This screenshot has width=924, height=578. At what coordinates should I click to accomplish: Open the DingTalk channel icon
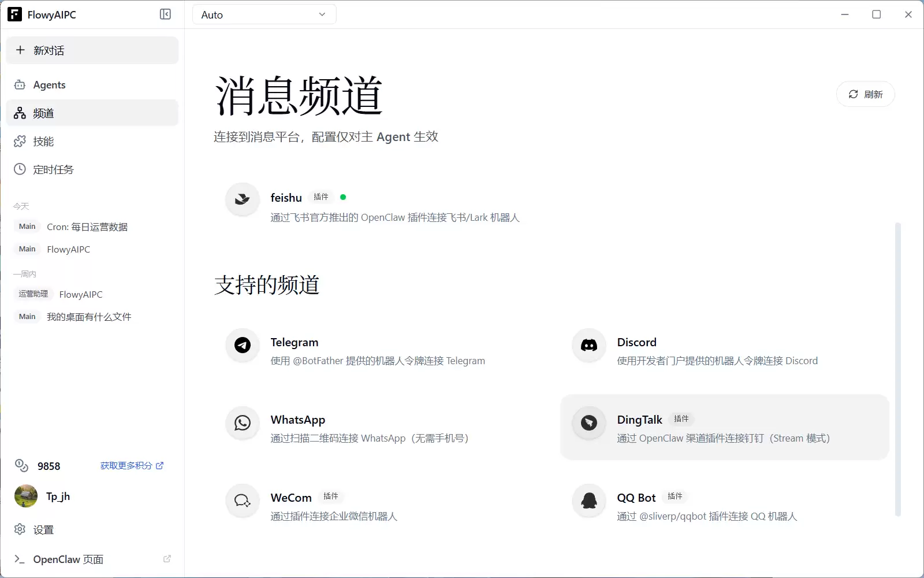point(588,423)
